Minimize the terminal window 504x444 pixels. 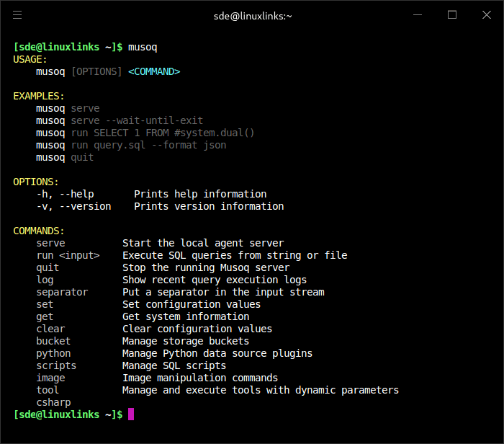click(x=417, y=15)
